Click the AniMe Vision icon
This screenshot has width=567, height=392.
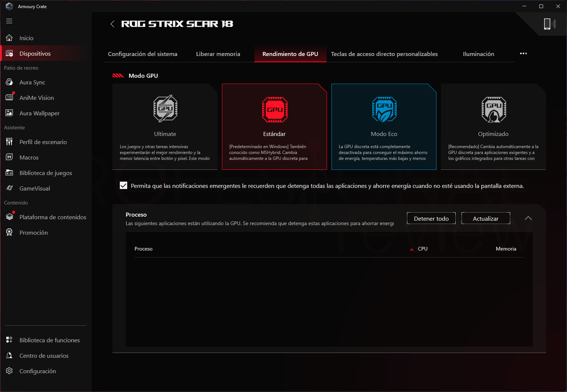click(10, 98)
